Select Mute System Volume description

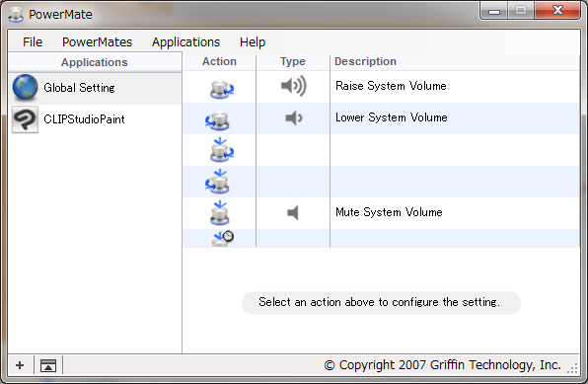point(389,212)
